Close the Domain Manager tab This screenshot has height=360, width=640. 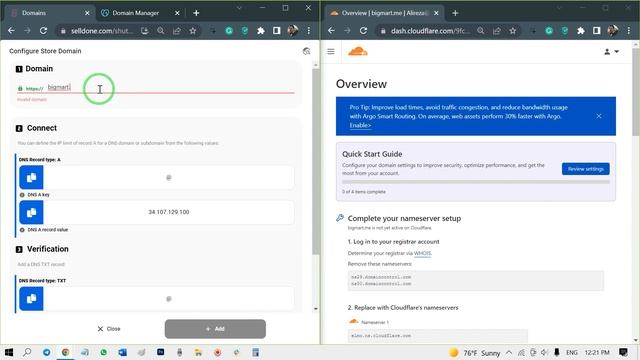point(177,13)
